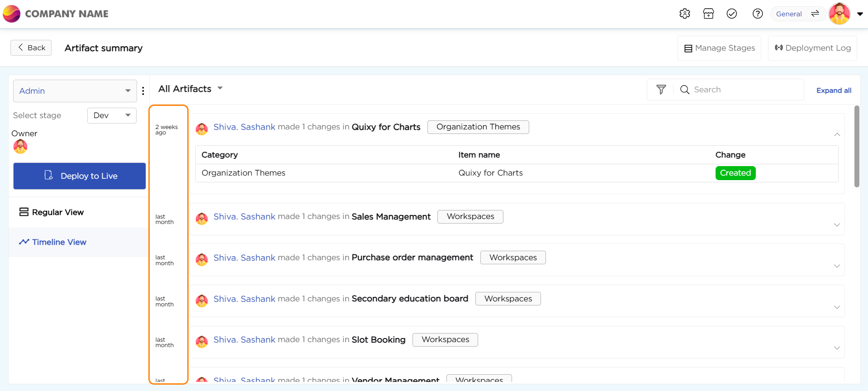Image resolution: width=868 pixels, height=391 pixels.
Task: Open the Dev stage dropdown
Action: [x=112, y=115]
